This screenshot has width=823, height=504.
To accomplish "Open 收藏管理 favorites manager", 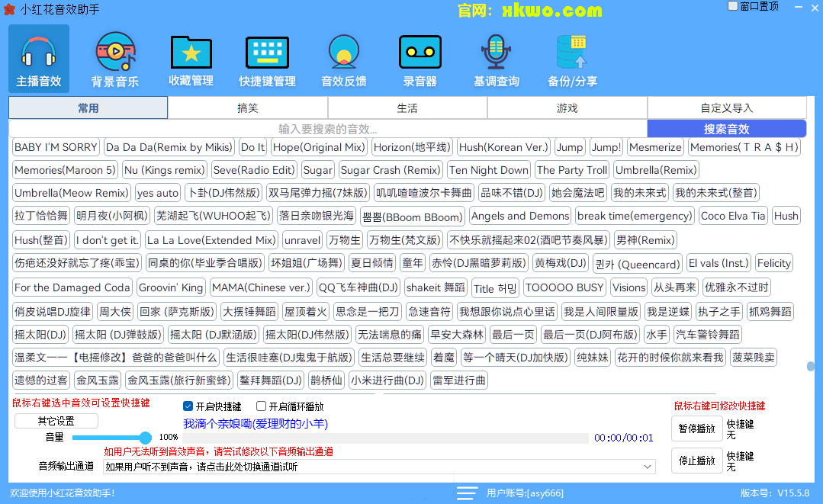I will point(191,58).
